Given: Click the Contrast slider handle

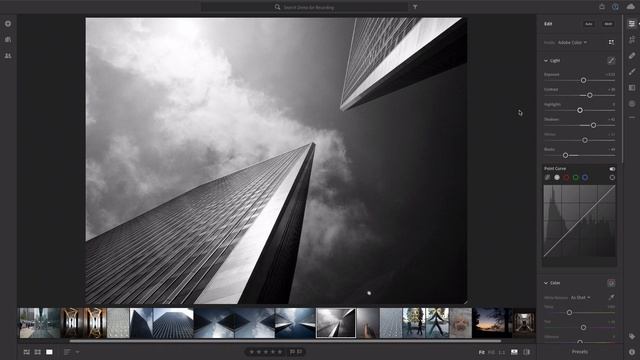Looking at the screenshot, I should [589, 95].
